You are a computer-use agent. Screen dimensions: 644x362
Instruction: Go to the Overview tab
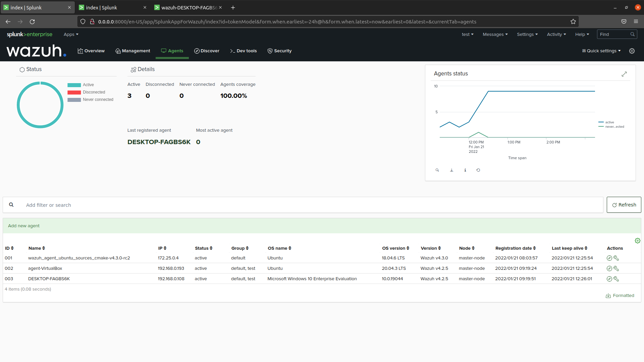tap(91, 51)
